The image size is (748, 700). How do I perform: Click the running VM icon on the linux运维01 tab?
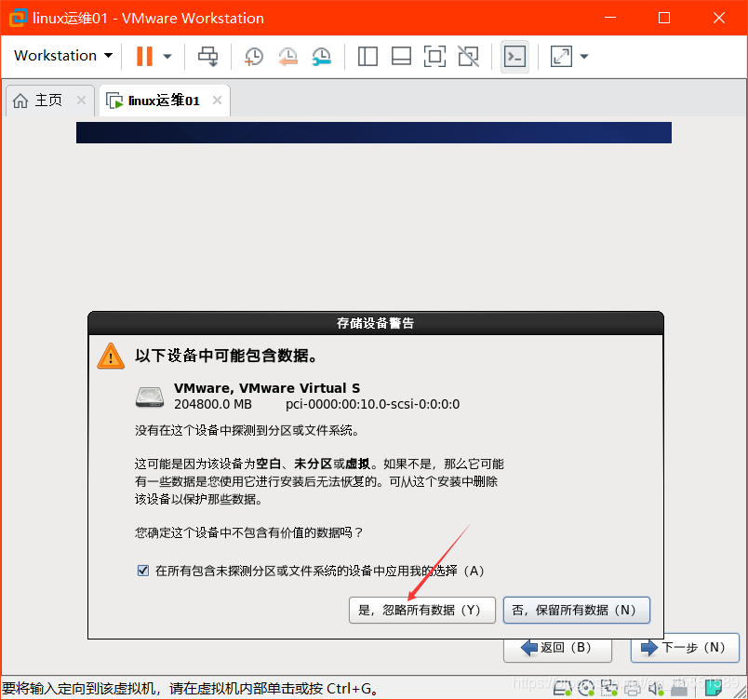[114, 101]
